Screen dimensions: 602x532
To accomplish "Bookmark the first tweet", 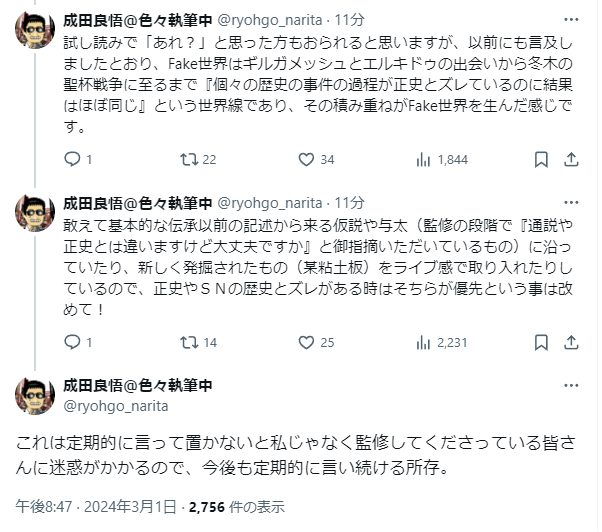I will [x=541, y=158].
